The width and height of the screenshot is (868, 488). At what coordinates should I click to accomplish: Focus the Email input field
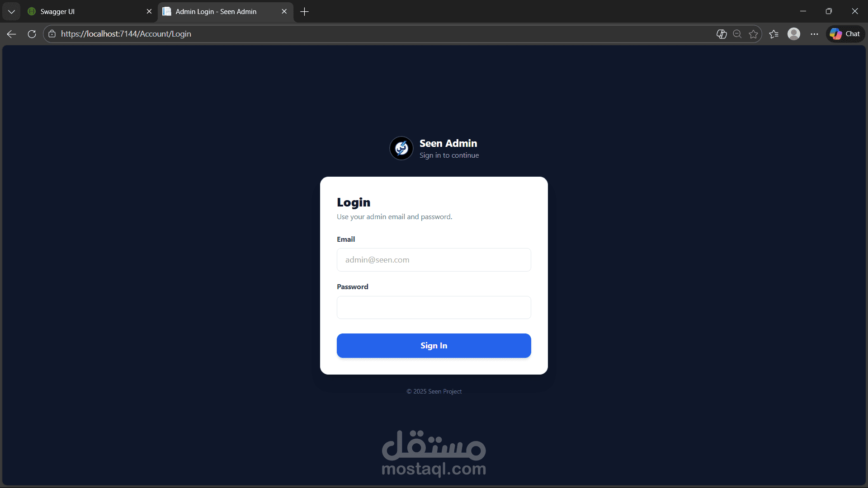(434, 260)
